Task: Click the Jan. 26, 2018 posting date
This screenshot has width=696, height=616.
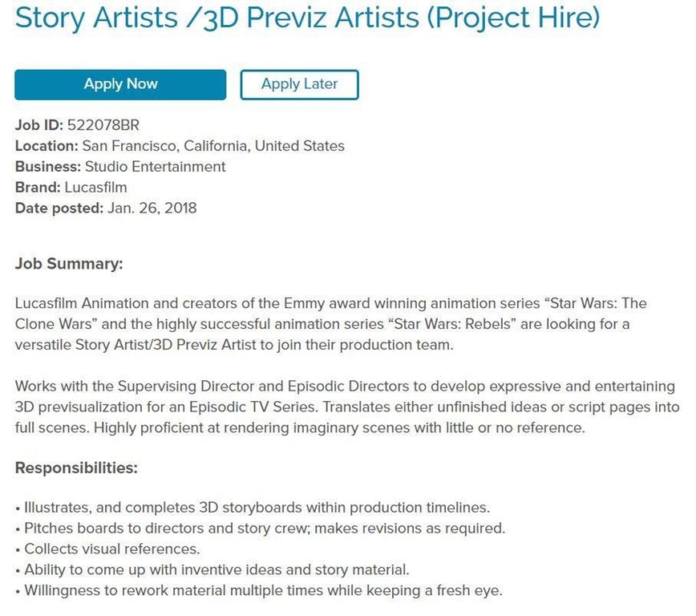Action: coord(152,209)
